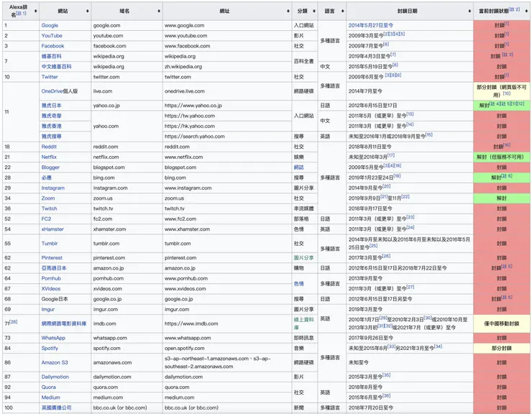Open the 網際網路電影資料庫 link

[64, 323]
